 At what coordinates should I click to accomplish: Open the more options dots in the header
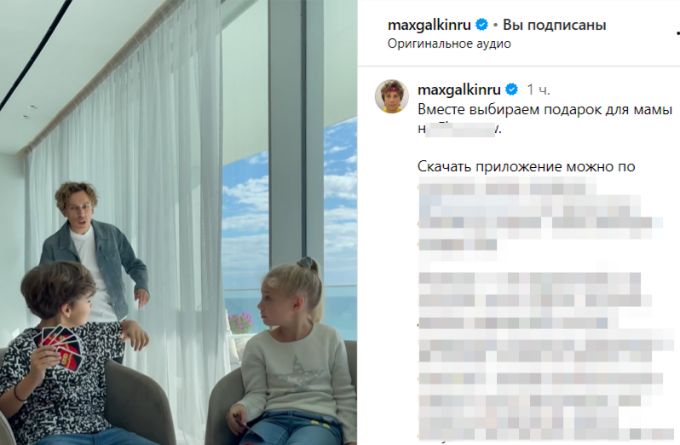(x=677, y=32)
